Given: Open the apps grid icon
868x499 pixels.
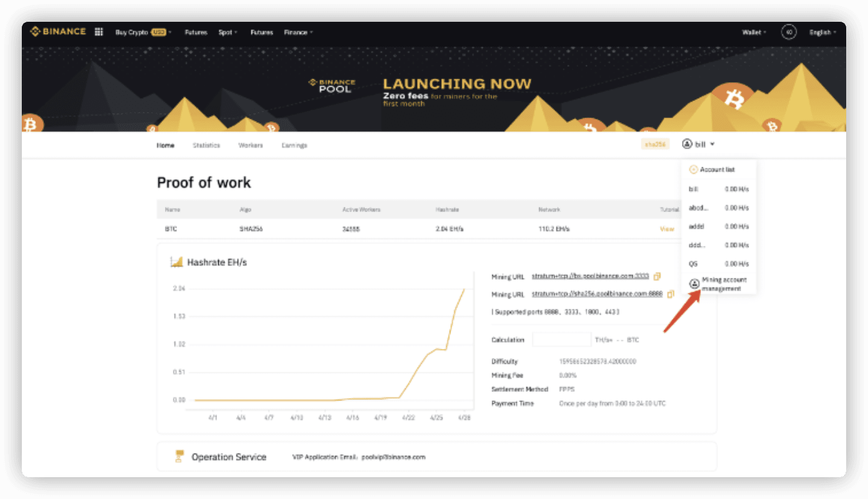Looking at the screenshot, I should 99,31.
